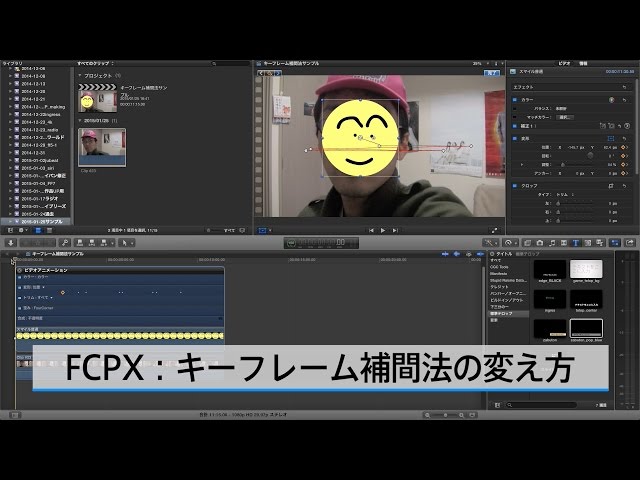Click the Balance color icon in カラー row
640x480 pixels.
point(611,100)
